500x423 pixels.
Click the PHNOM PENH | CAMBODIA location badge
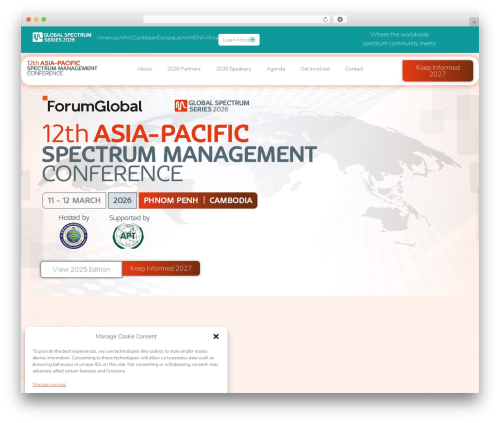[x=198, y=200]
